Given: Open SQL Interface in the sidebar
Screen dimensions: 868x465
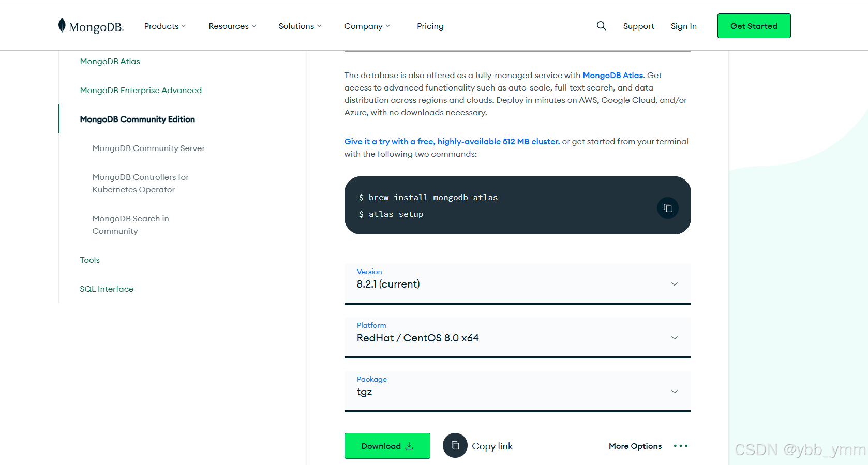Looking at the screenshot, I should click(x=107, y=289).
